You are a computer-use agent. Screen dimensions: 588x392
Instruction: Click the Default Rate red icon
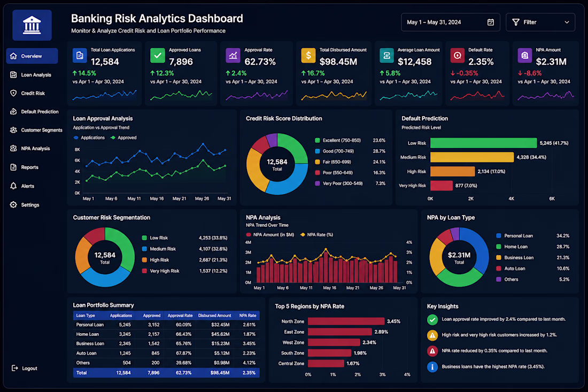point(458,56)
